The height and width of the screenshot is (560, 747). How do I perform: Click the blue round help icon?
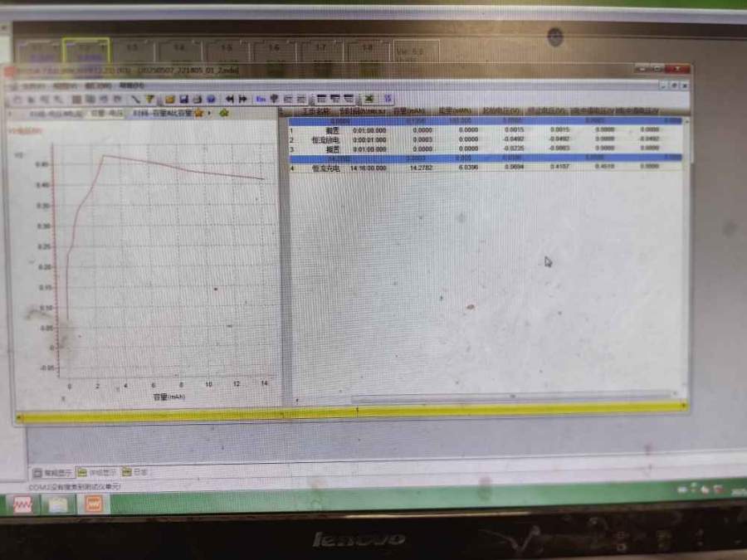(x=211, y=99)
